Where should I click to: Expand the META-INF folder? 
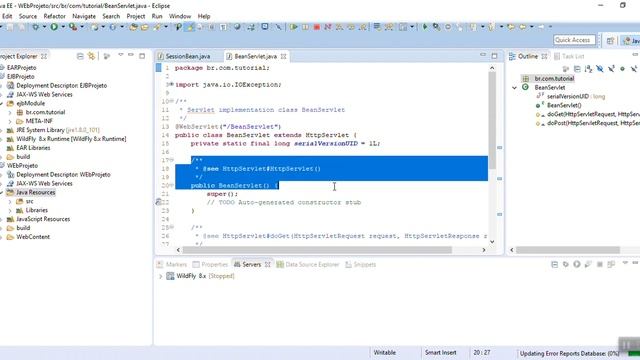tap(10, 121)
